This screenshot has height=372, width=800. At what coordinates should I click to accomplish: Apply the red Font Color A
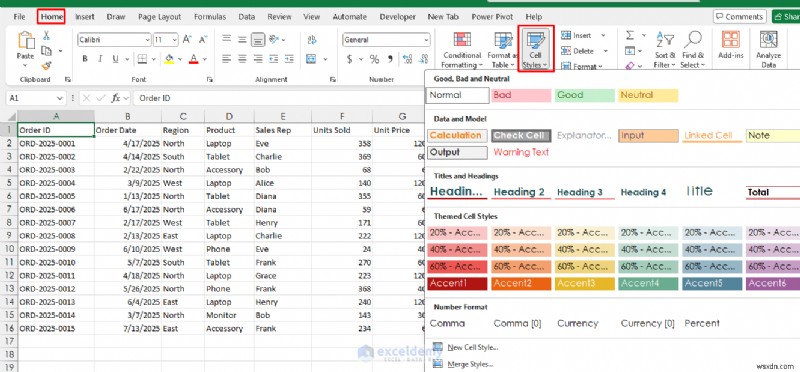[193, 59]
